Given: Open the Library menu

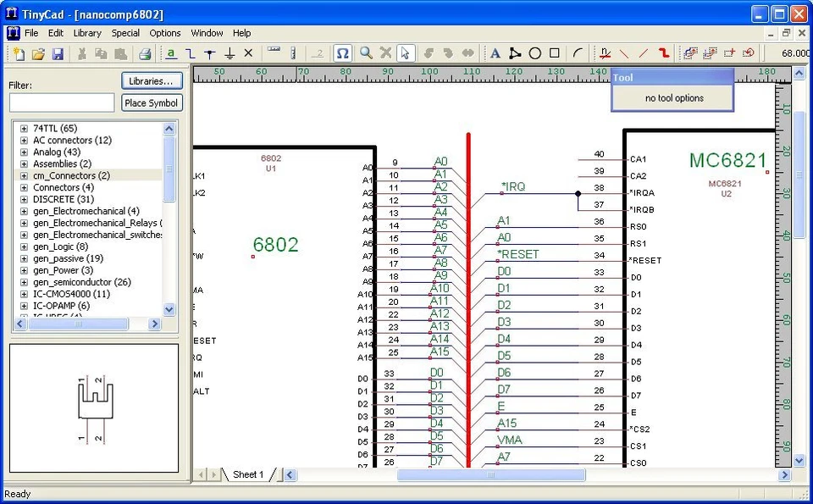Looking at the screenshot, I should pyautogui.click(x=87, y=32).
